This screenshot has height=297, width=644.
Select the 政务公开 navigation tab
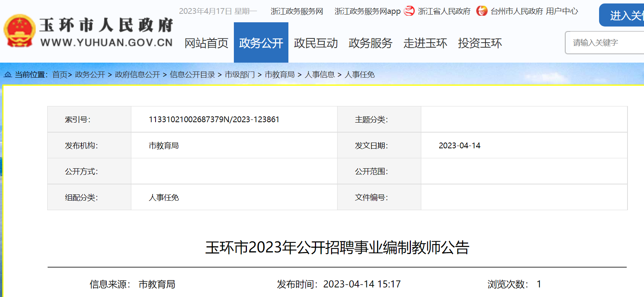coord(261,43)
